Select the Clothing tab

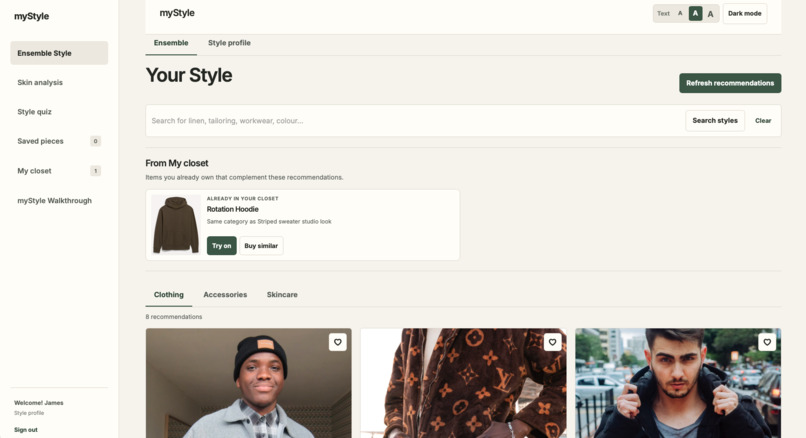coord(169,295)
